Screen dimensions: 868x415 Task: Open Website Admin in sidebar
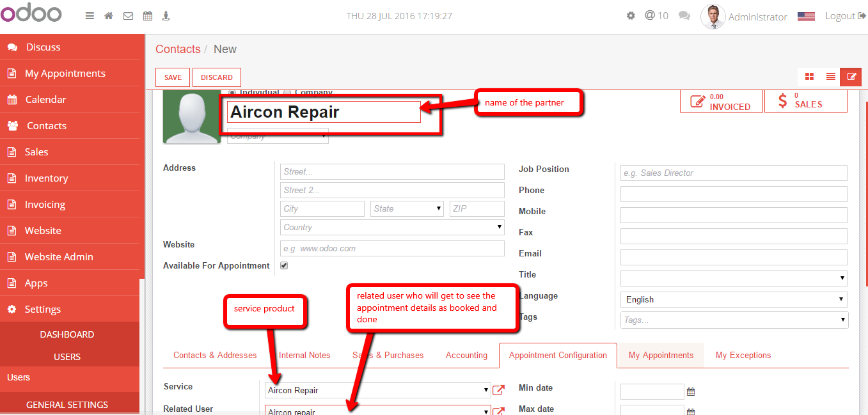pos(70,257)
